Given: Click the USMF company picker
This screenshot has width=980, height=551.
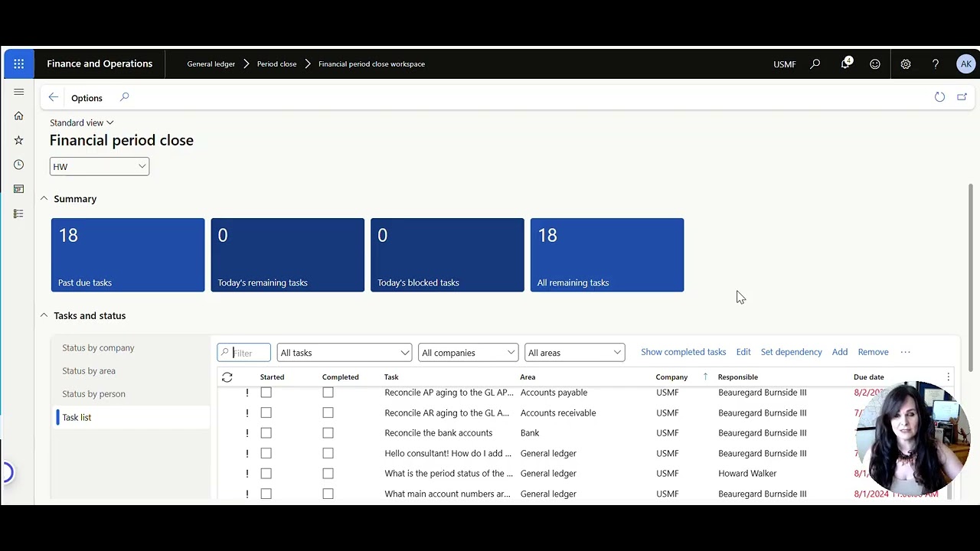Looking at the screenshot, I should [785, 64].
